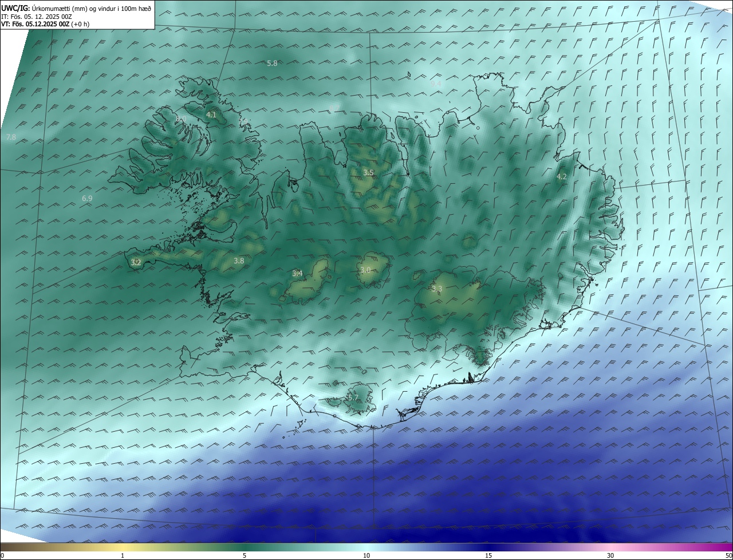This screenshot has height=560, width=733.
Task: Click the 30 tick on the color scale
Action: [x=610, y=555]
